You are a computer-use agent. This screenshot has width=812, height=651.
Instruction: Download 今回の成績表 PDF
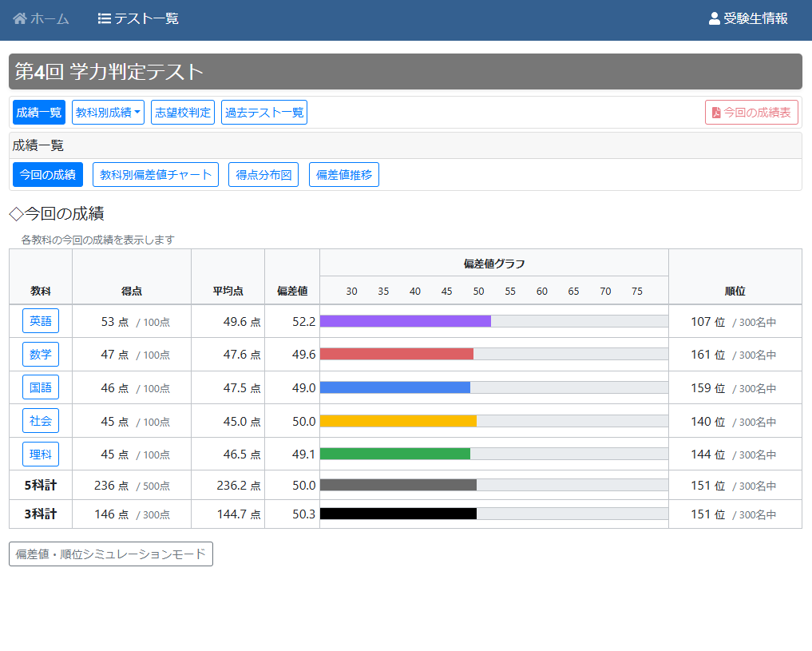(x=751, y=113)
